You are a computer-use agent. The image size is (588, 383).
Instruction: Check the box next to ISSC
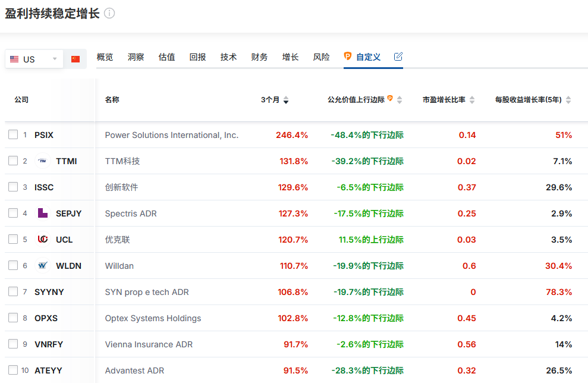pos(13,187)
